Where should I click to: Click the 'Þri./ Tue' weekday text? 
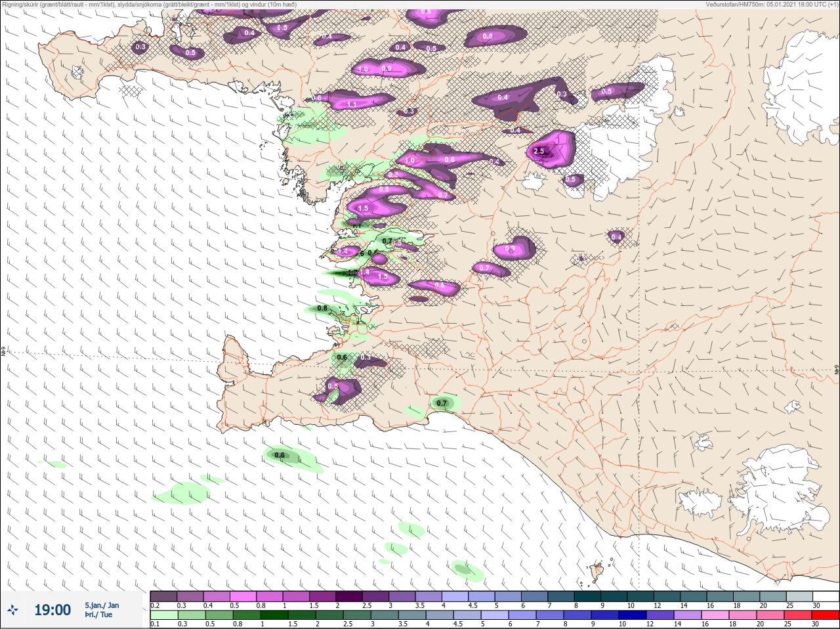[98, 615]
